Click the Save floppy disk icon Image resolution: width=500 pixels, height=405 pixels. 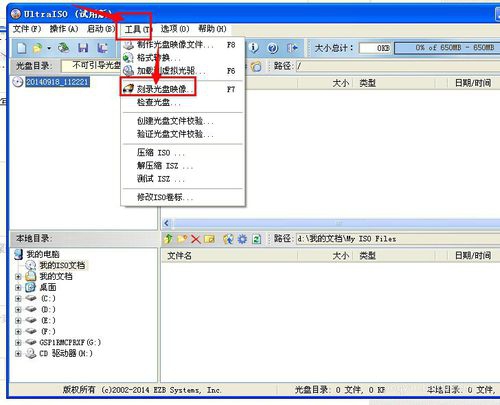(83, 48)
